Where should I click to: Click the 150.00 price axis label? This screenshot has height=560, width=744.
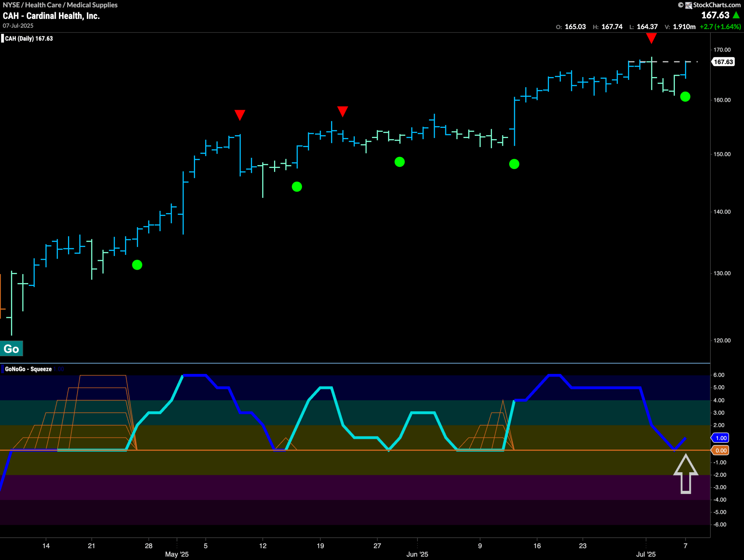(722, 154)
